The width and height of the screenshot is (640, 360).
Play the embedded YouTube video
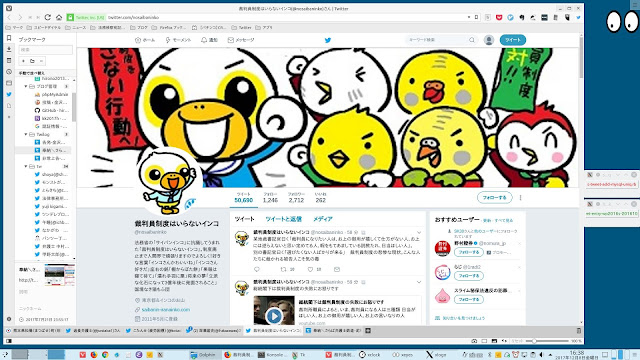pos(274,316)
